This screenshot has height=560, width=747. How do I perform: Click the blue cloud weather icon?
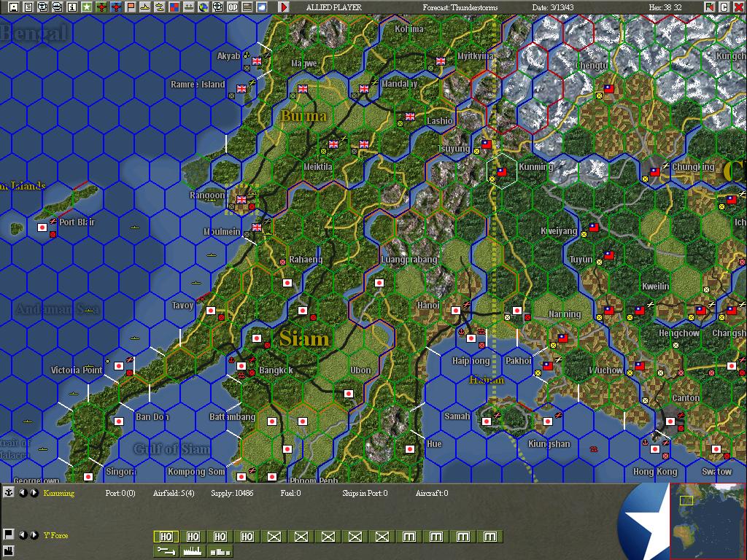(x=262, y=7)
